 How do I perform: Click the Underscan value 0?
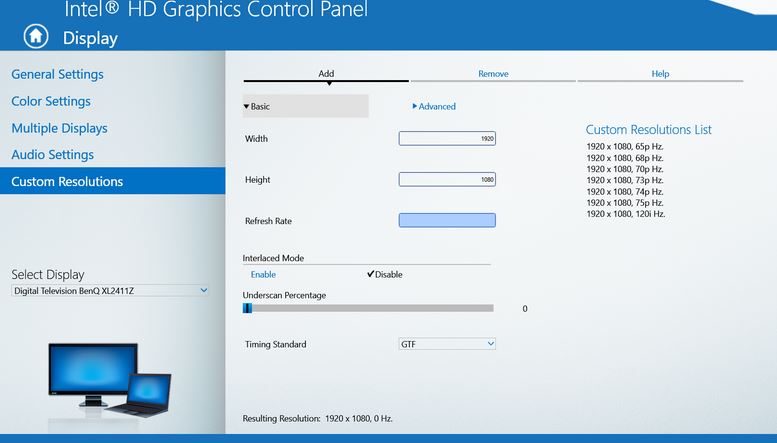coord(525,309)
